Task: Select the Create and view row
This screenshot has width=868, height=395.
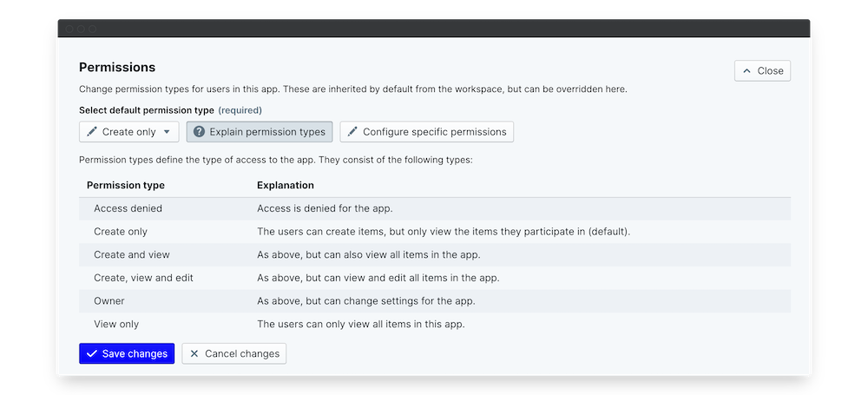Action: 434,254
